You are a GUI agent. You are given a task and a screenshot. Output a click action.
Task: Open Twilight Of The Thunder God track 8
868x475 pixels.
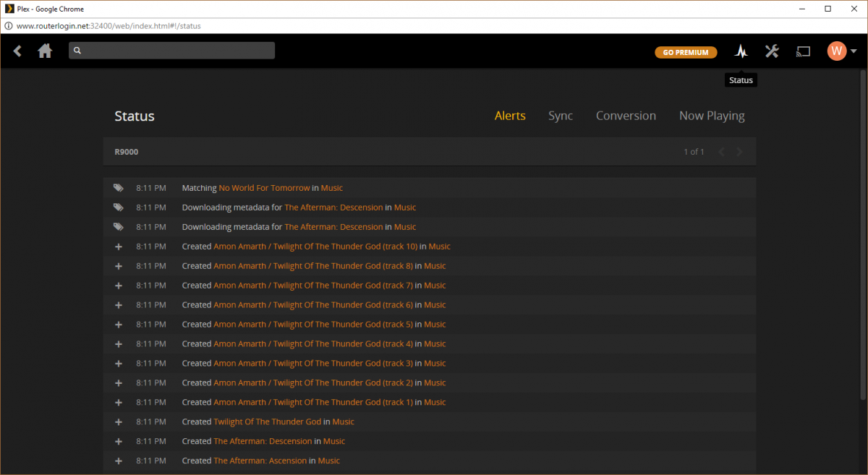coord(313,266)
